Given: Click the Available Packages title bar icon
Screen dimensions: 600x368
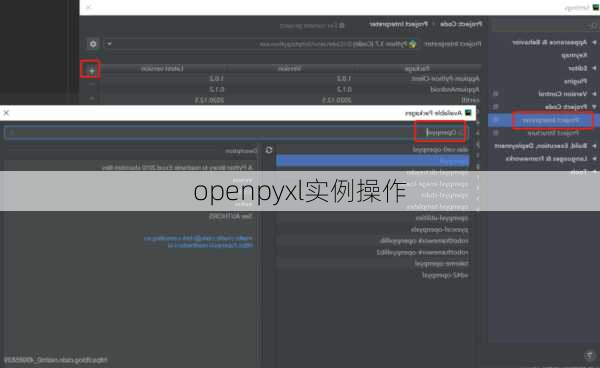Looking at the screenshot, I should [x=468, y=113].
